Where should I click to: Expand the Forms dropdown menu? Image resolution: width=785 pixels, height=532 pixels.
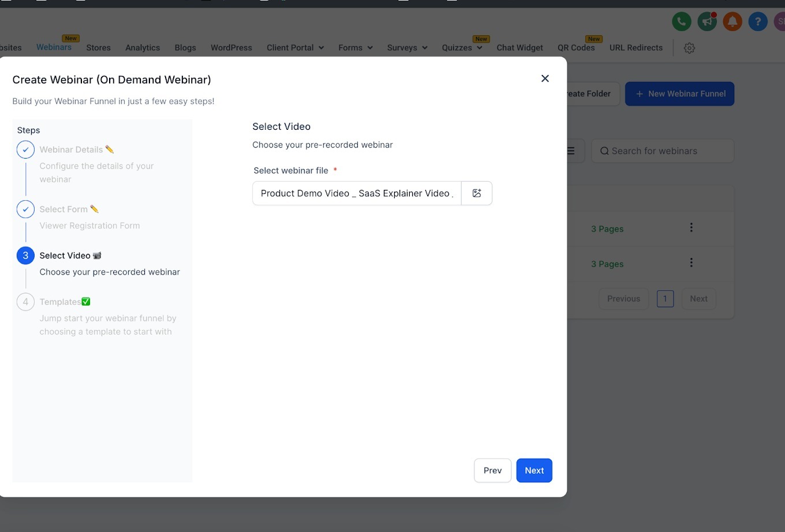(356, 48)
